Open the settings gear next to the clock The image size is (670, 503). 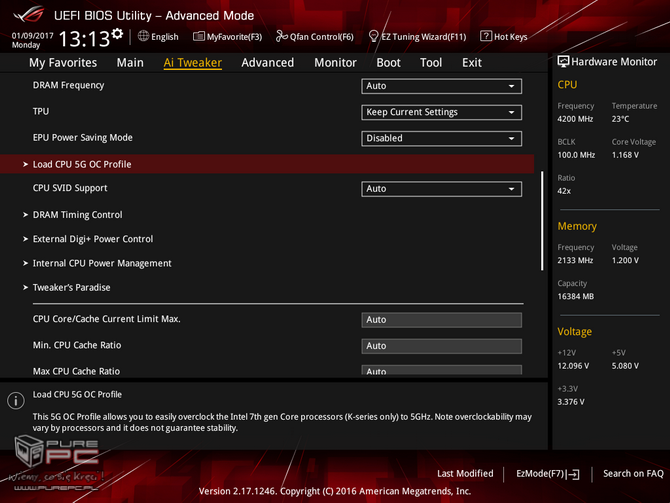click(117, 34)
